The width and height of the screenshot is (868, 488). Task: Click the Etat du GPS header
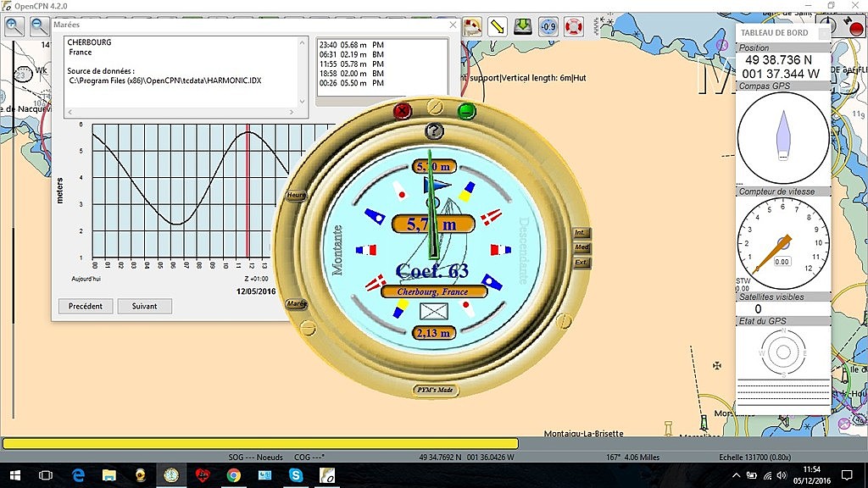coord(783,321)
